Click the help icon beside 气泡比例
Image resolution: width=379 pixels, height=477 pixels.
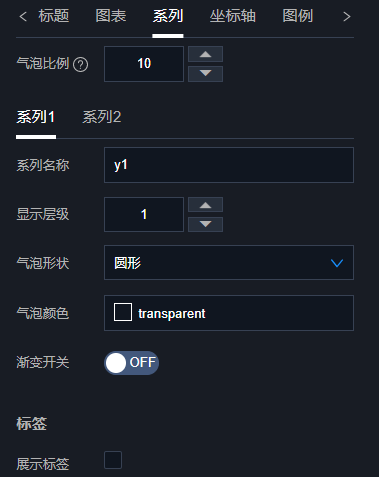tap(81, 64)
